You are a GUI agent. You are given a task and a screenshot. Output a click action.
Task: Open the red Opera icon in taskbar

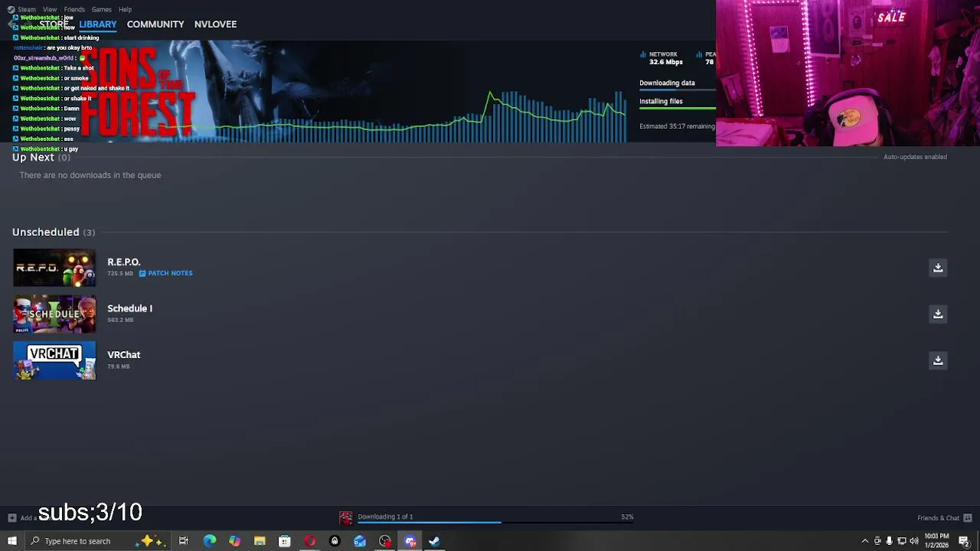click(309, 541)
